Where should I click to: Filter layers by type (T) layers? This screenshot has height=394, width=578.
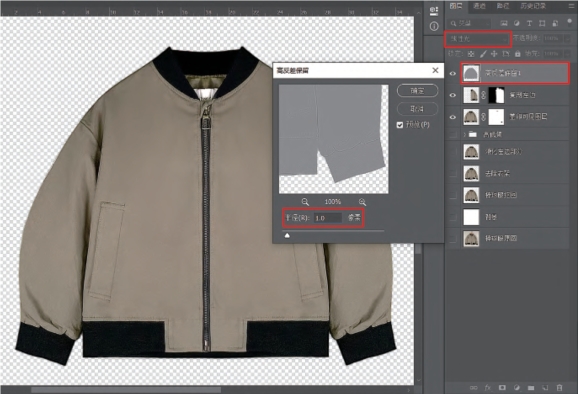529,23
